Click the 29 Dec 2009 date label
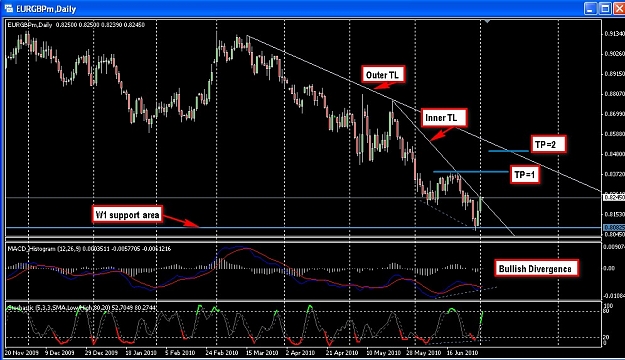The width and height of the screenshot is (625, 360). coord(101,353)
